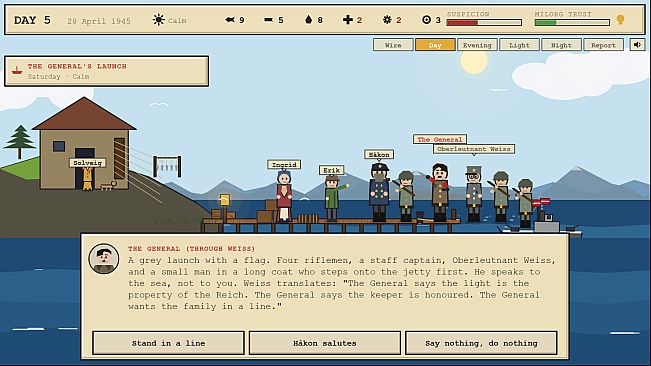Click the oil drop resource icon
Image resolution: width=651 pixels, height=366 pixels.
pos(308,20)
